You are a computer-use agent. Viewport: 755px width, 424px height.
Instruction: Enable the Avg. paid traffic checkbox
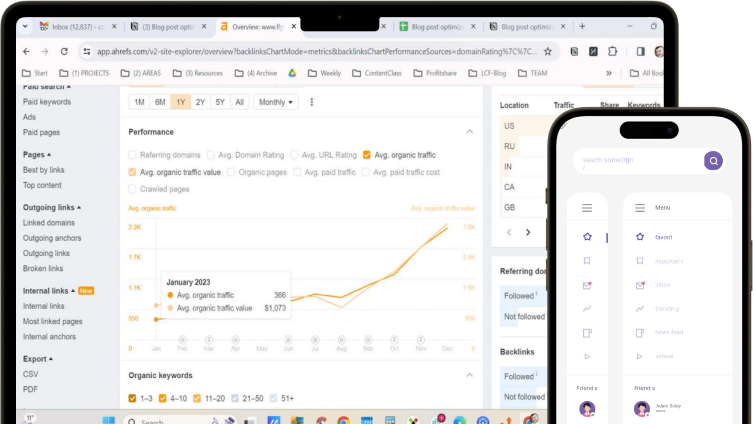(x=297, y=172)
